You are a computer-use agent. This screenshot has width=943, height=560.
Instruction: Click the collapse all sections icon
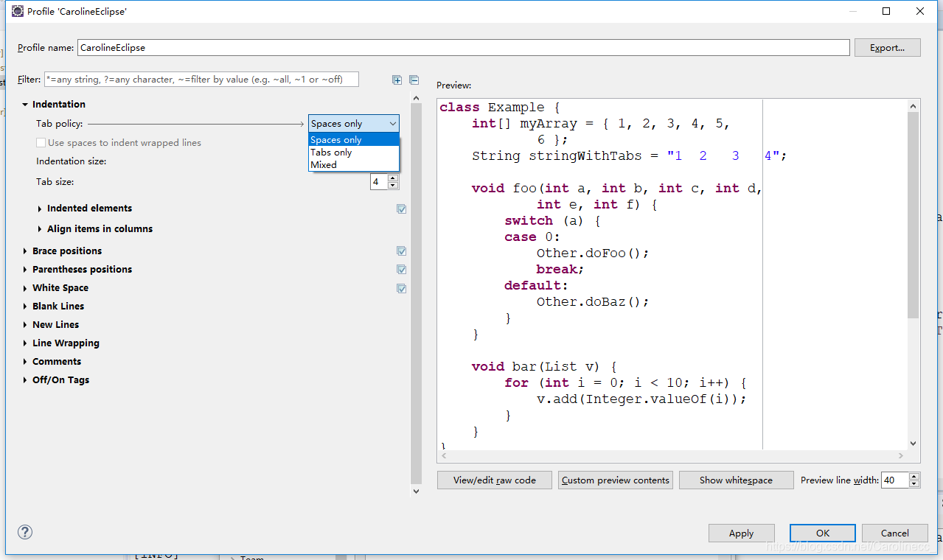414,80
